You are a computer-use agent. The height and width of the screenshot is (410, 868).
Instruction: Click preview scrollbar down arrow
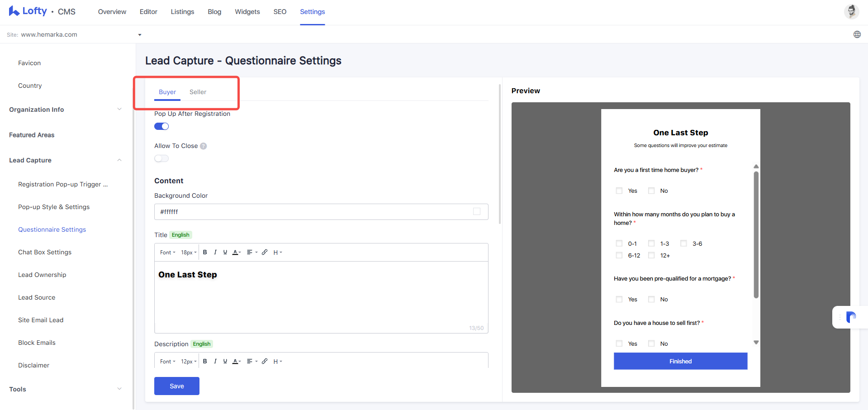click(x=756, y=343)
